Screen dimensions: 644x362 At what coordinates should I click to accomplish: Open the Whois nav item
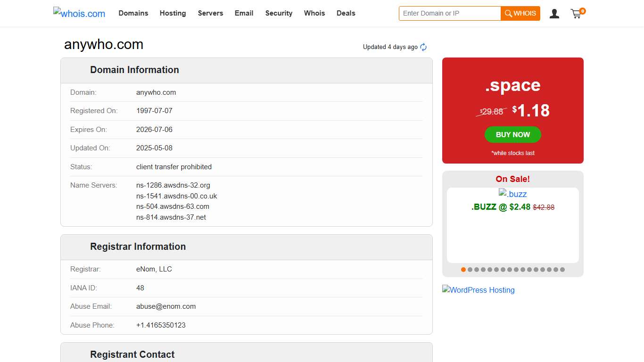(x=314, y=13)
